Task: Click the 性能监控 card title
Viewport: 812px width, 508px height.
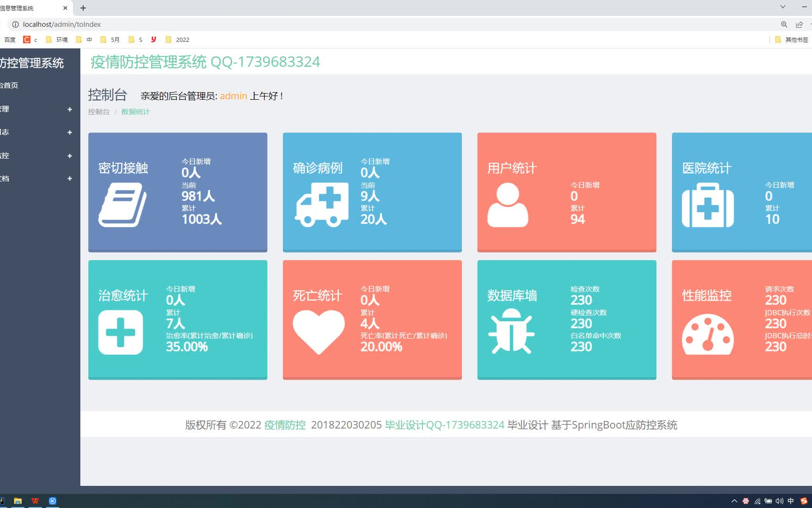Action: pos(707,295)
